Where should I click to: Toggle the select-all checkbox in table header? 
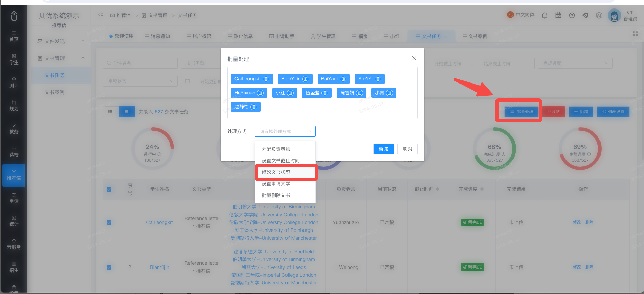[x=109, y=189]
